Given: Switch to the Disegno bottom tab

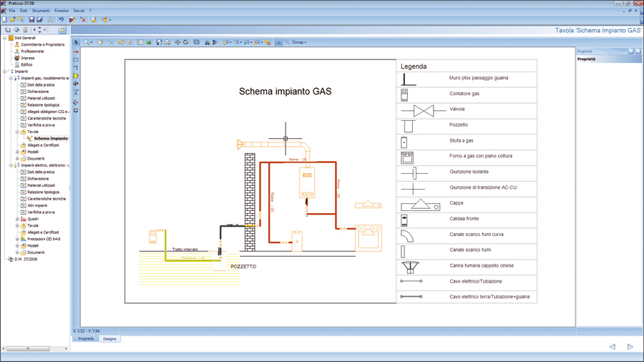Looking at the screenshot, I should [109, 338].
